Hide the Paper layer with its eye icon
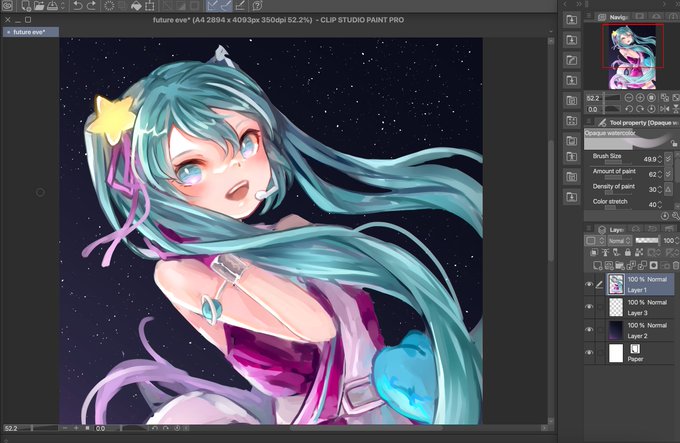Viewport: 680px width, 443px height. click(589, 352)
